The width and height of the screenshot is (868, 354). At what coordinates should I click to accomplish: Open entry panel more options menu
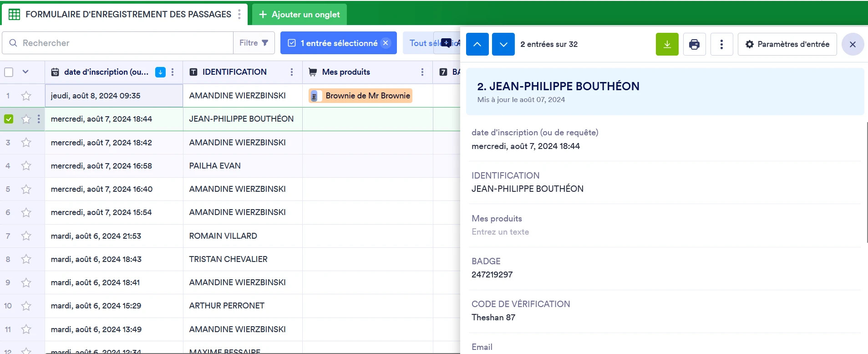click(x=722, y=44)
